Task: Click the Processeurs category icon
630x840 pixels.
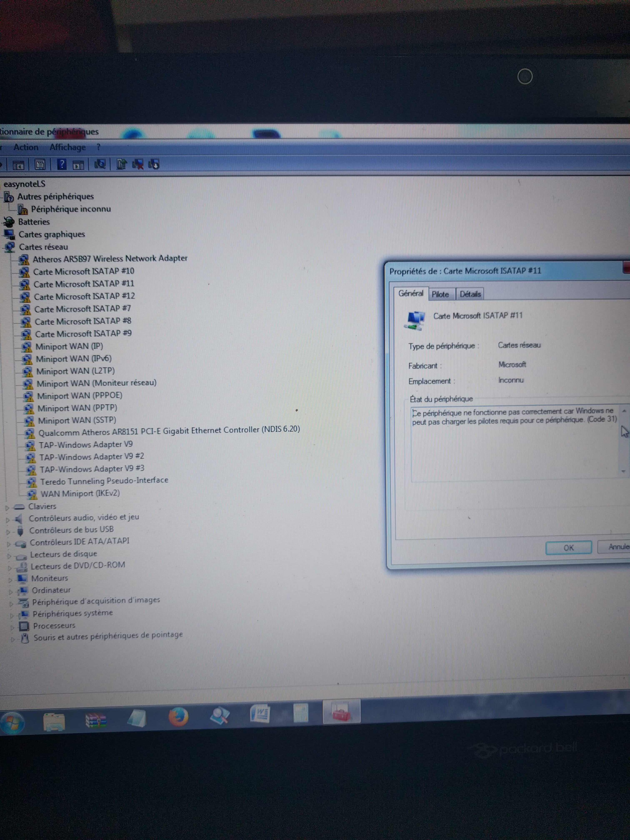Action: 24,626
